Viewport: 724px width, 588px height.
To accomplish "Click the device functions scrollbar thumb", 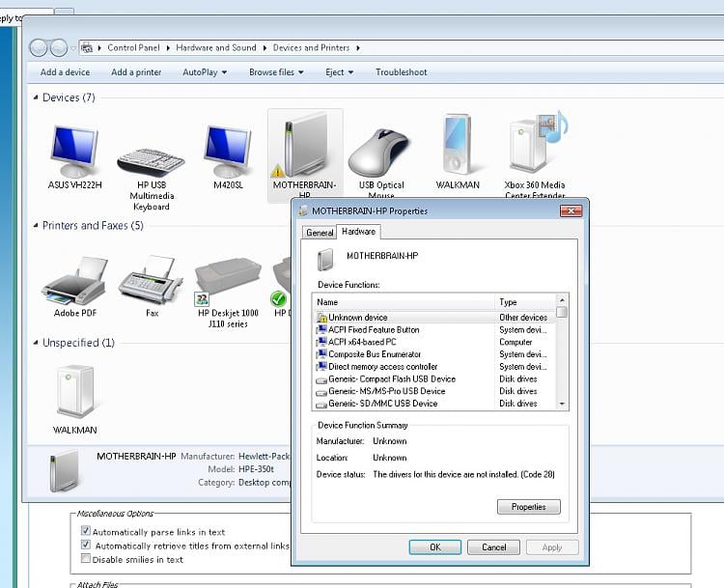I will 562,312.
